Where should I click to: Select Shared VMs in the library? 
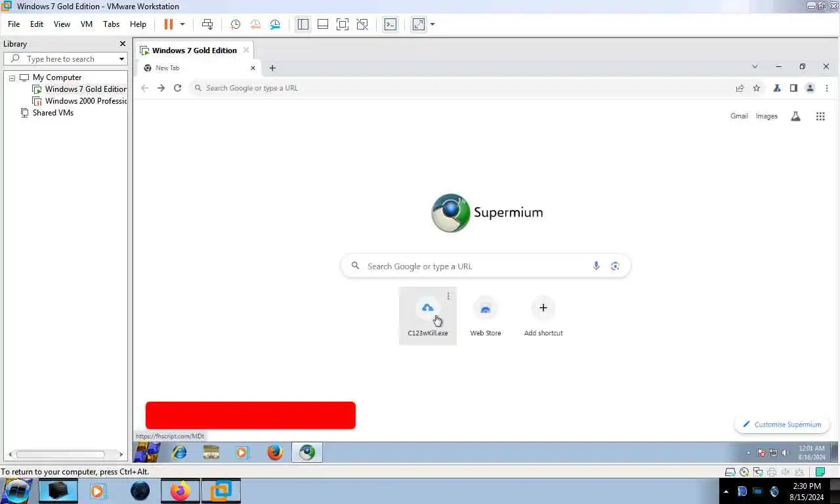point(47,113)
